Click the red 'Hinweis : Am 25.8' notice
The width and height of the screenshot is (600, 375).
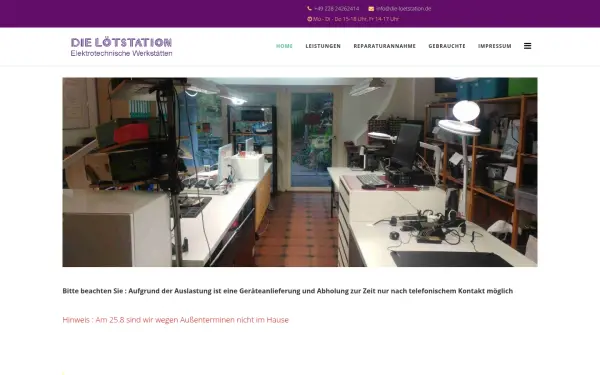175,320
